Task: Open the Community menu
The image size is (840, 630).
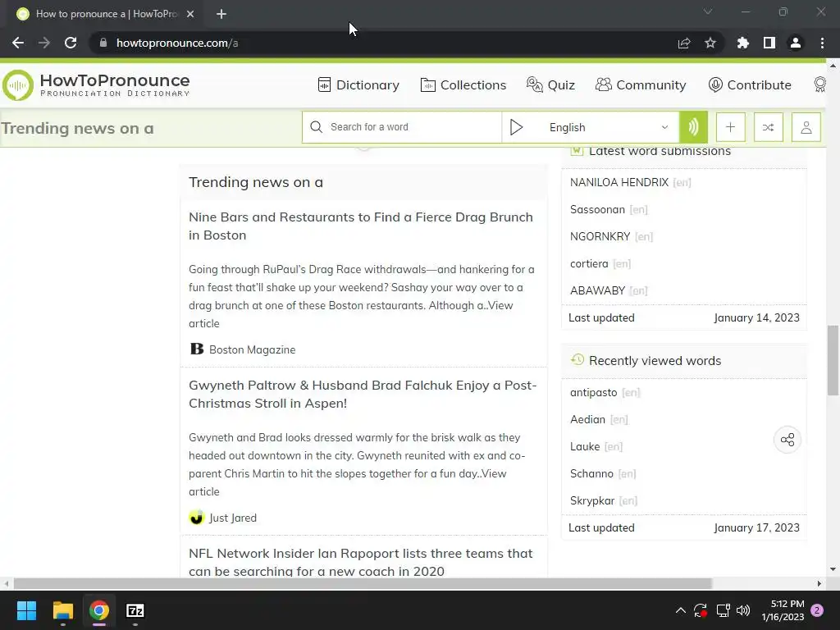Action: [641, 85]
